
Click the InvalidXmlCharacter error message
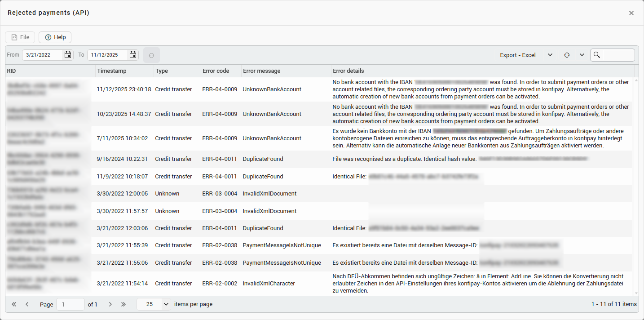269,284
